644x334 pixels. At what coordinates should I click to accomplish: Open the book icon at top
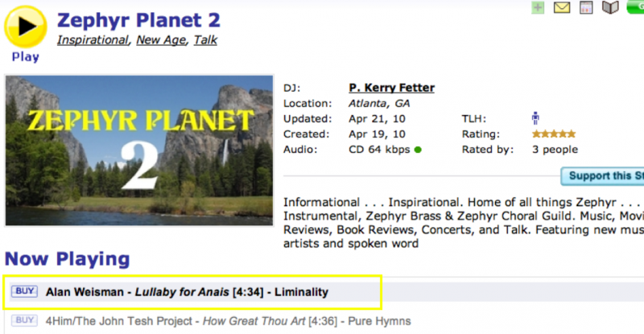(x=612, y=8)
